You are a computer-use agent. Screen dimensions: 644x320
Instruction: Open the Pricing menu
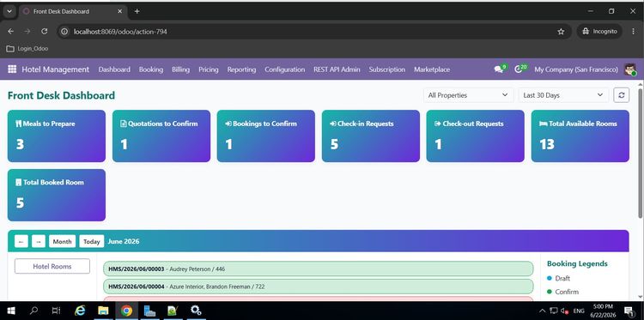click(x=209, y=69)
